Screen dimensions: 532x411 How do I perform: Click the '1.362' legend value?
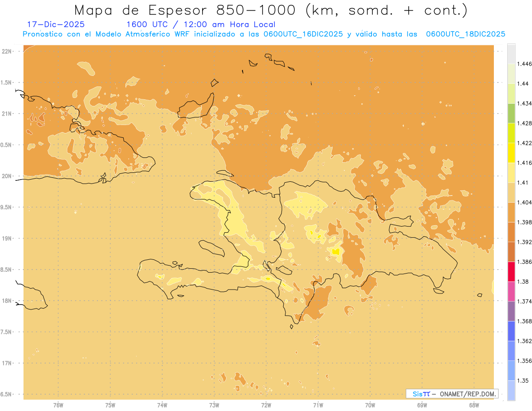(524, 341)
